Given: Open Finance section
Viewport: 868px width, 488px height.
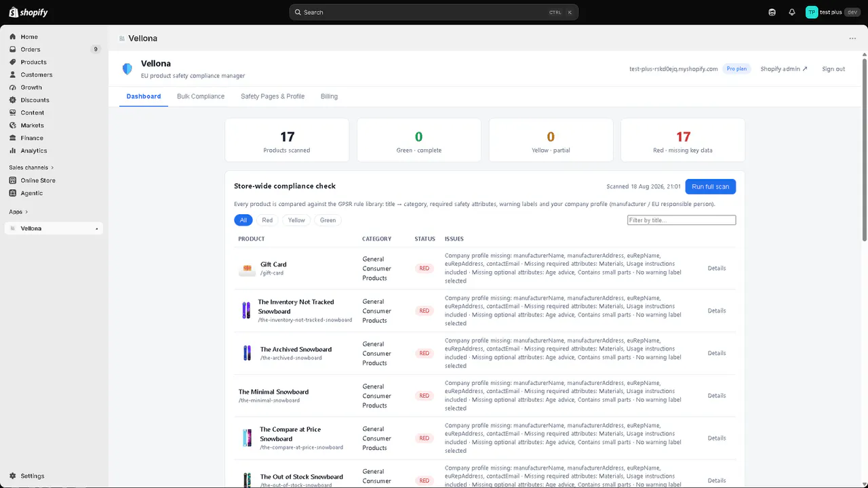Looking at the screenshot, I should click(32, 138).
